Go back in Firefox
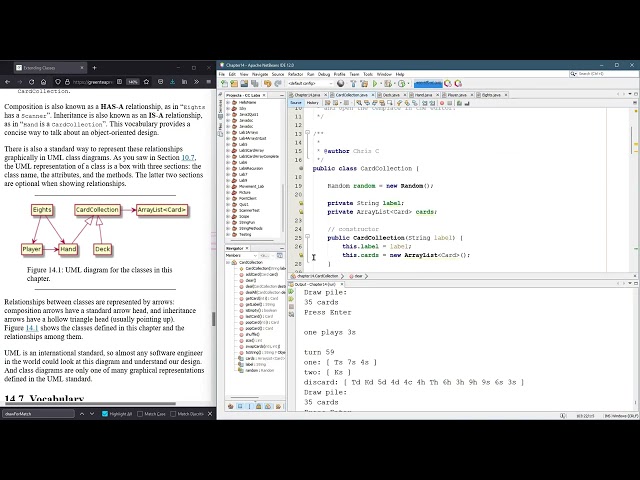Viewport: 640px width, 480px height. pos(7,82)
